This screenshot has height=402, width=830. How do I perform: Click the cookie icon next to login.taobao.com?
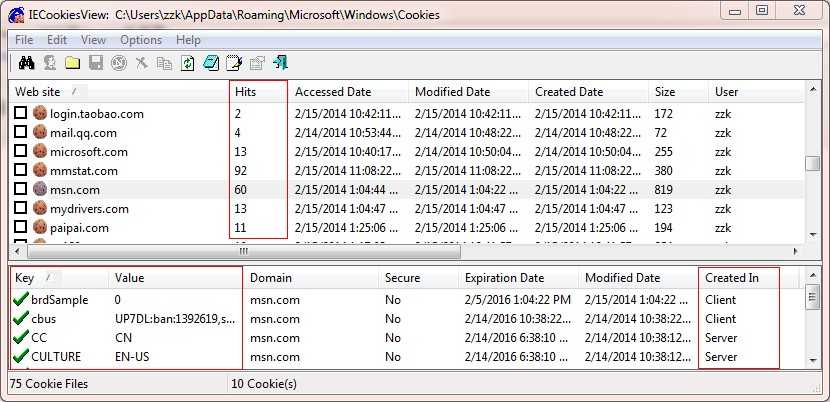click(40, 113)
